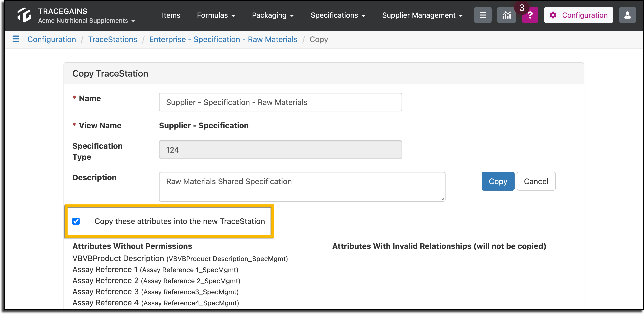The image size is (644, 314).
Task: Click the "Copy" breadcrumb current page text
Action: [319, 39]
